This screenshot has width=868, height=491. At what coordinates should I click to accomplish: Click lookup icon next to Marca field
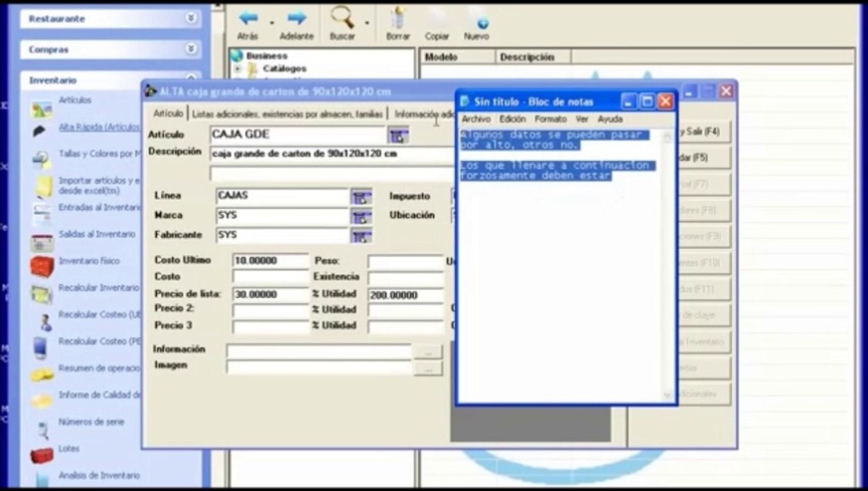361,217
